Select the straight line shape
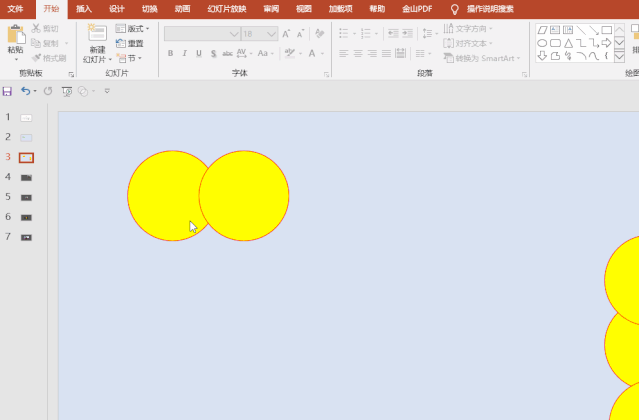The height and width of the screenshot is (420, 639). coord(582,30)
